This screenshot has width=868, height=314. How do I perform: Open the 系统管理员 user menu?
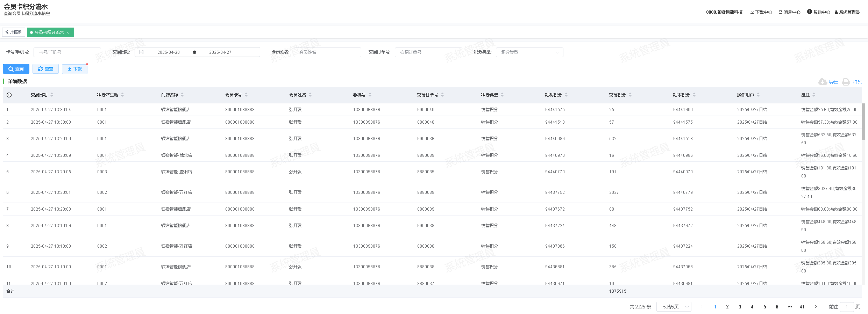(847, 12)
